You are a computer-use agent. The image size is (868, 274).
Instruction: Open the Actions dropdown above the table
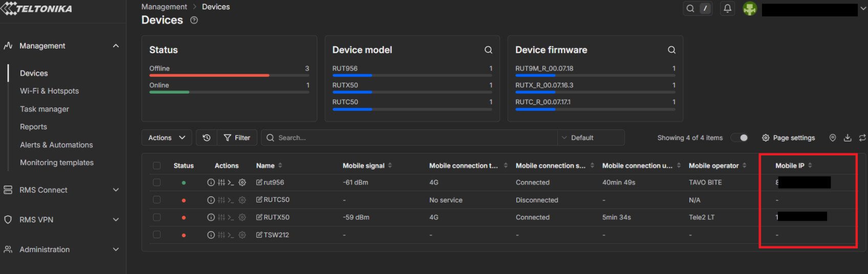(x=166, y=138)
